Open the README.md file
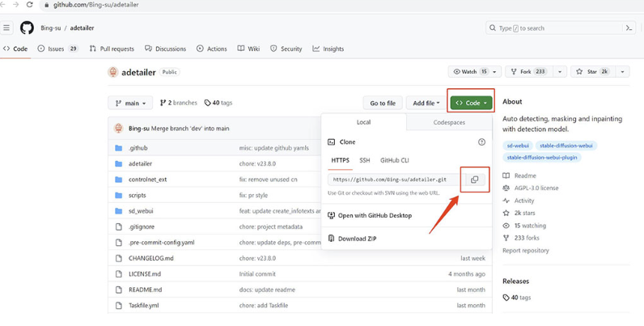644x326 pixels. (x=145, y=290)
